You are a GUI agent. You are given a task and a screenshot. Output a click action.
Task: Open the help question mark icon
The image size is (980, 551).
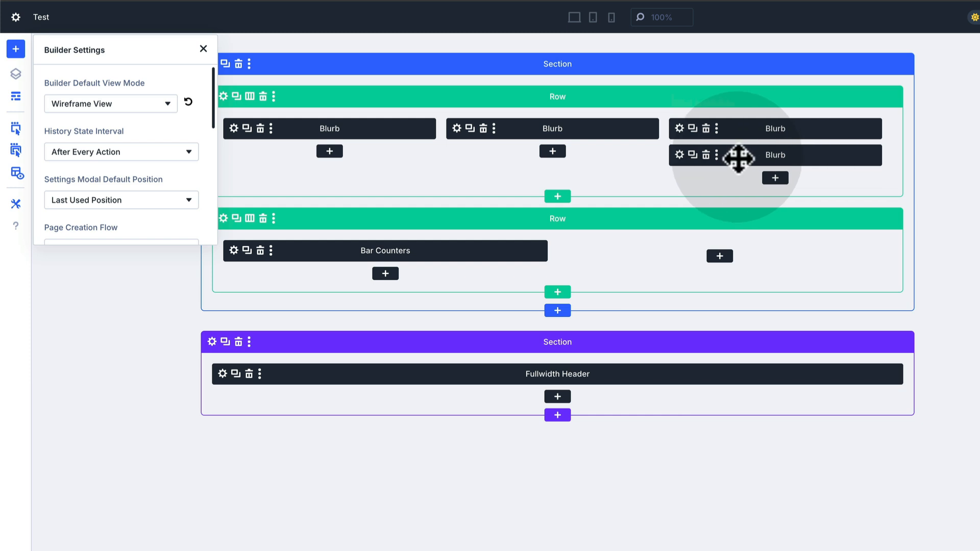(15, 226)
